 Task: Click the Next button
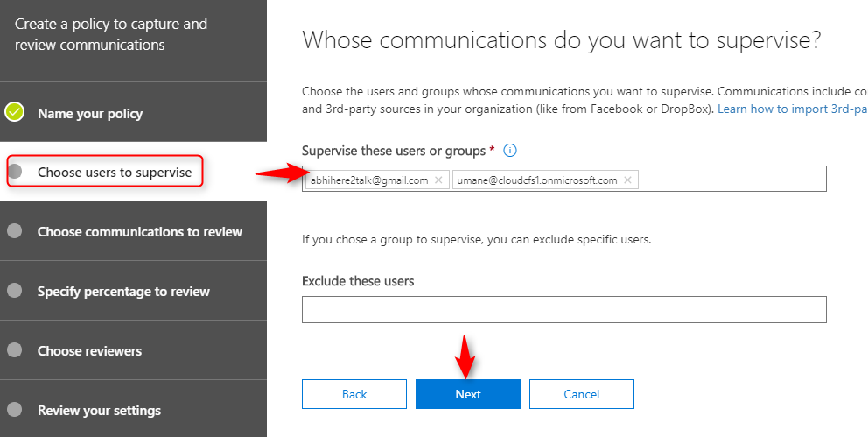pyautogui.click(x=468, y=394)
